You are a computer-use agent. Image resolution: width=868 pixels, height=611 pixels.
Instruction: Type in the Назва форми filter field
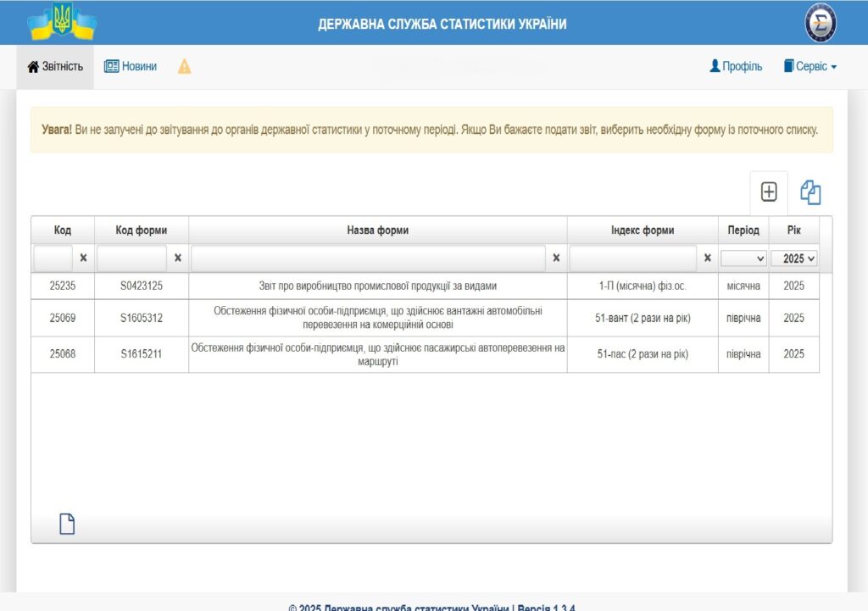[x=368, y=258]
